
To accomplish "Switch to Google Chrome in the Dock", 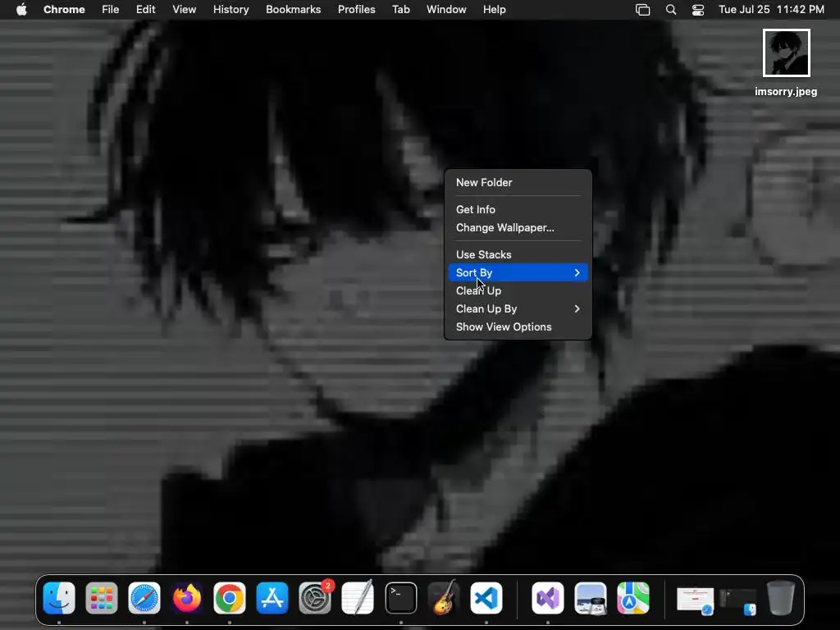I will [x=230, y=598].
